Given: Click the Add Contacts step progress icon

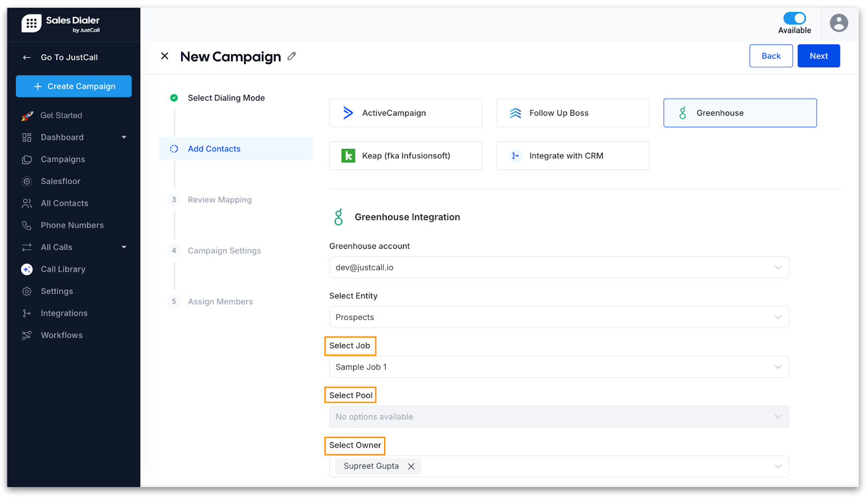Looking at the screenshot, I should point(174,149).
